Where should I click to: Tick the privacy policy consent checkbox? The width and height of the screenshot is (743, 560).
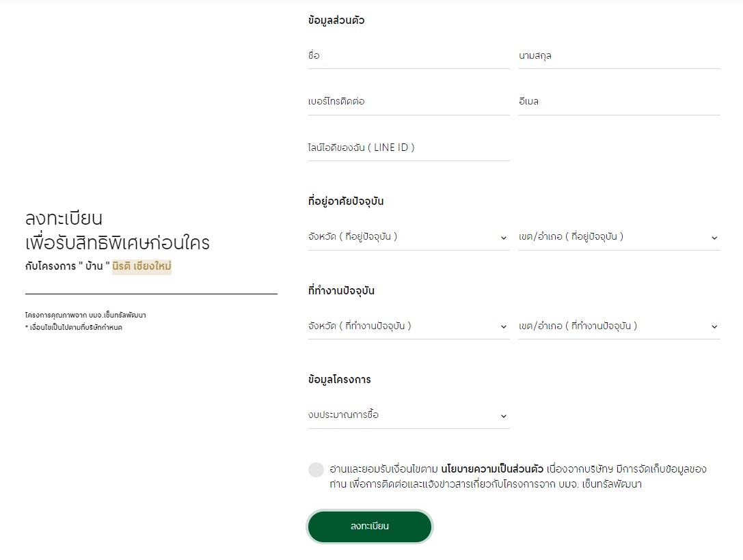coord(316,470)
